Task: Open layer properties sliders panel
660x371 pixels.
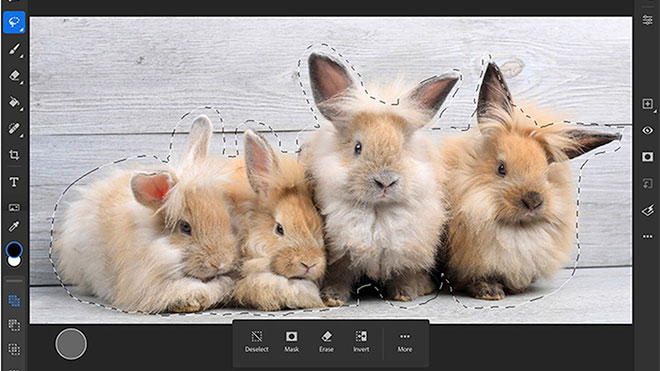Action: click(647, 20)
